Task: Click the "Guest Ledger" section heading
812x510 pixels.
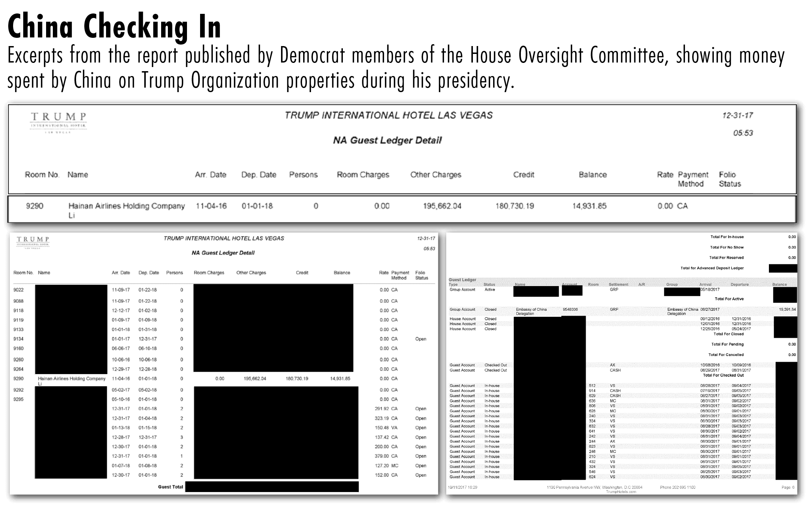Action: click(x=462, y=280)
